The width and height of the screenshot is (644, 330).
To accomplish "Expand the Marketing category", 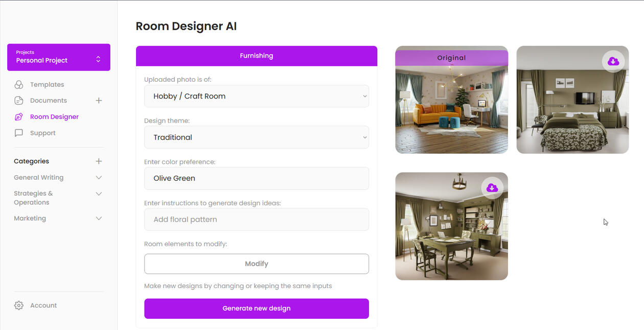I will (x=99, y=219).
